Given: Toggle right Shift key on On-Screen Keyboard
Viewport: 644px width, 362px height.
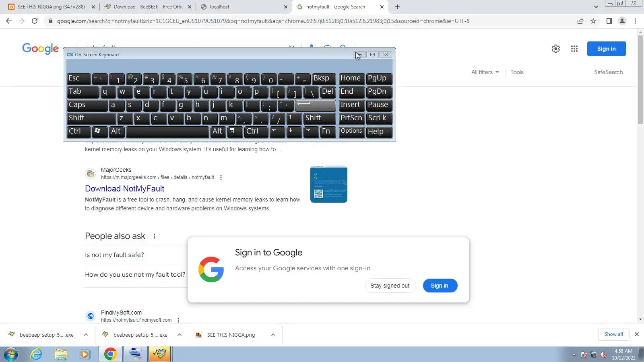Looking at the screenshot, I should [x=320, y=118].
